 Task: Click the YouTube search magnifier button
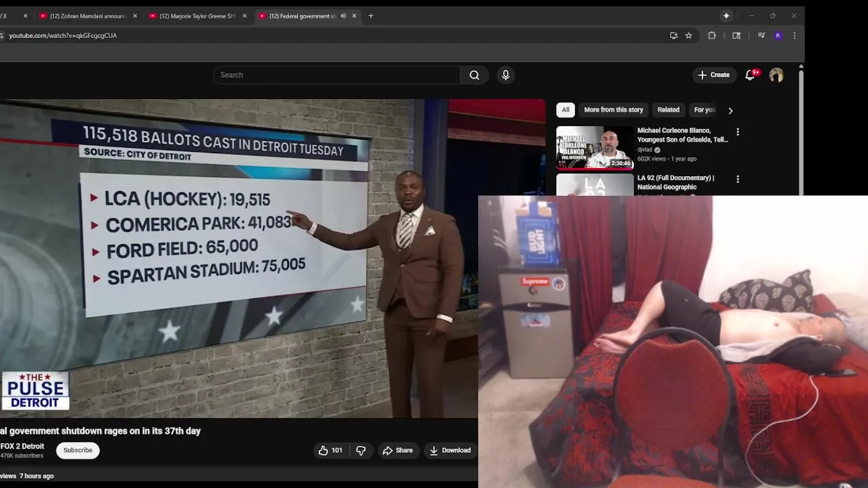[x=475, y=75]
